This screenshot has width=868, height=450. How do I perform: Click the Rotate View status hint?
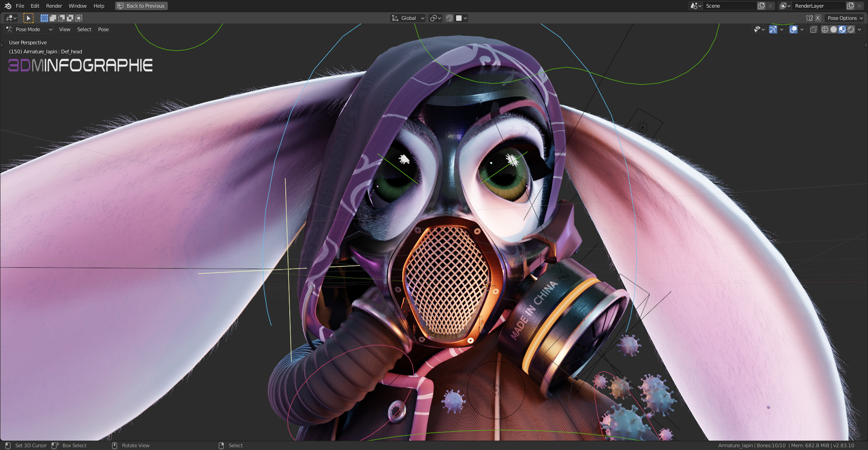point(136,445)
